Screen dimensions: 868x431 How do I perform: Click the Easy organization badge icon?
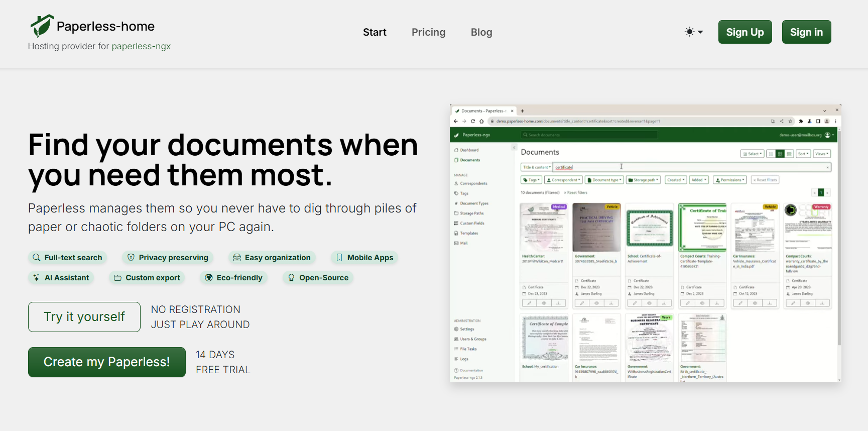pos(237,258)
